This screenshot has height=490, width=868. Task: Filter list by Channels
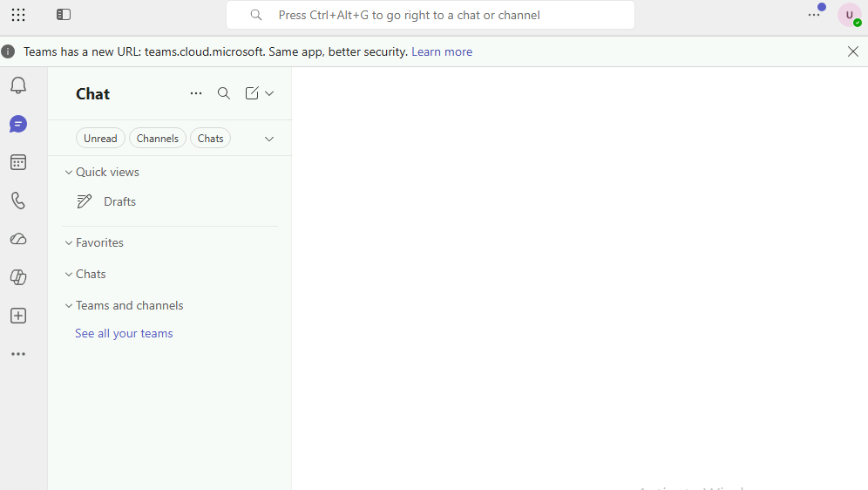[158, 139]
